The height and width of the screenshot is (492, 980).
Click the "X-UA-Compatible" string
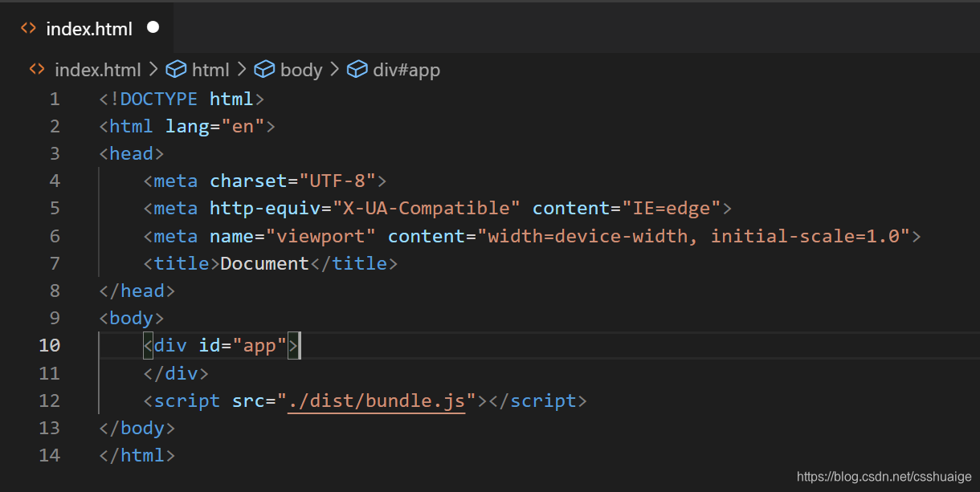427,209
